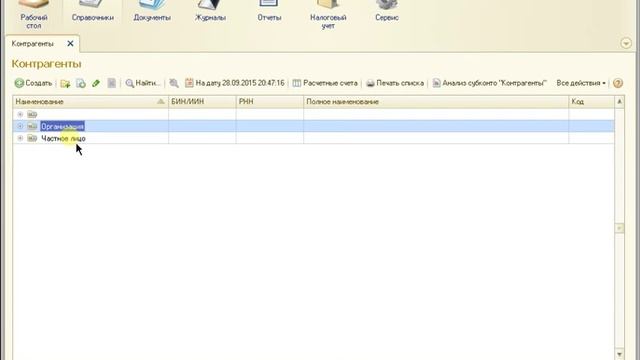Open the Документы section
Image resolution: width=640 pixels, height=360 pixels.
(x=152, y=12)
